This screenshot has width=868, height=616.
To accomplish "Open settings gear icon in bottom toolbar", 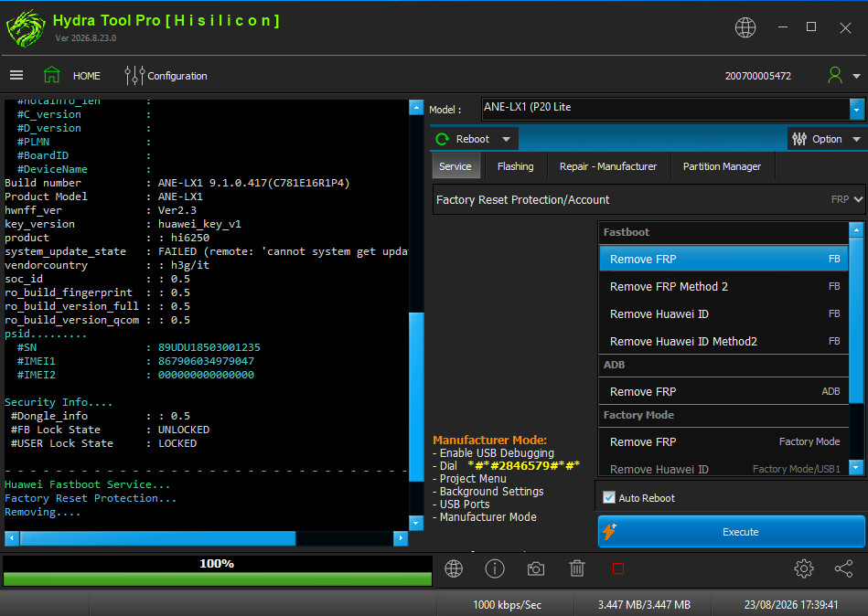I will point(803,568).
